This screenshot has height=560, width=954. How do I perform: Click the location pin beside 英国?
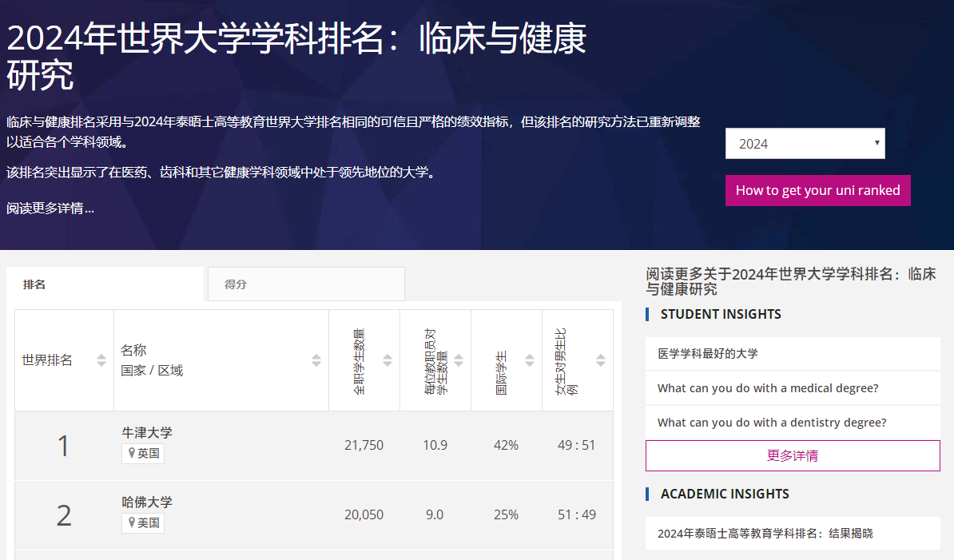pos(132,453)
